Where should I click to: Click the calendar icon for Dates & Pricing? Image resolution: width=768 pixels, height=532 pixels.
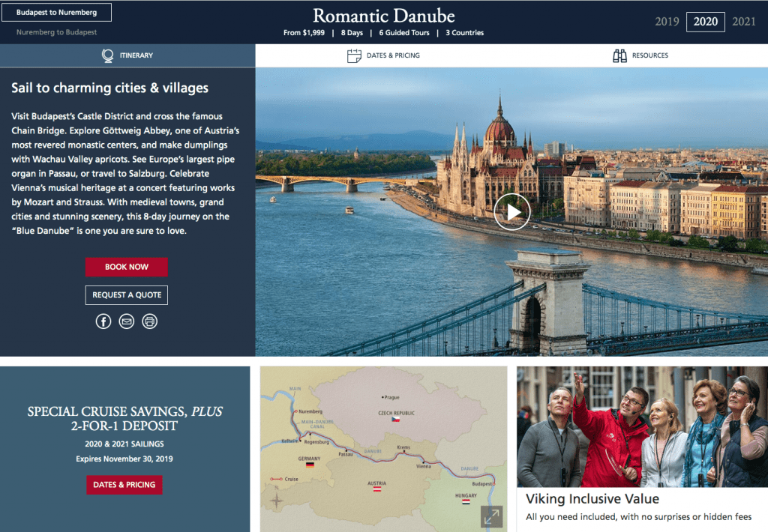pyautogui.click(x=354, y=55)
